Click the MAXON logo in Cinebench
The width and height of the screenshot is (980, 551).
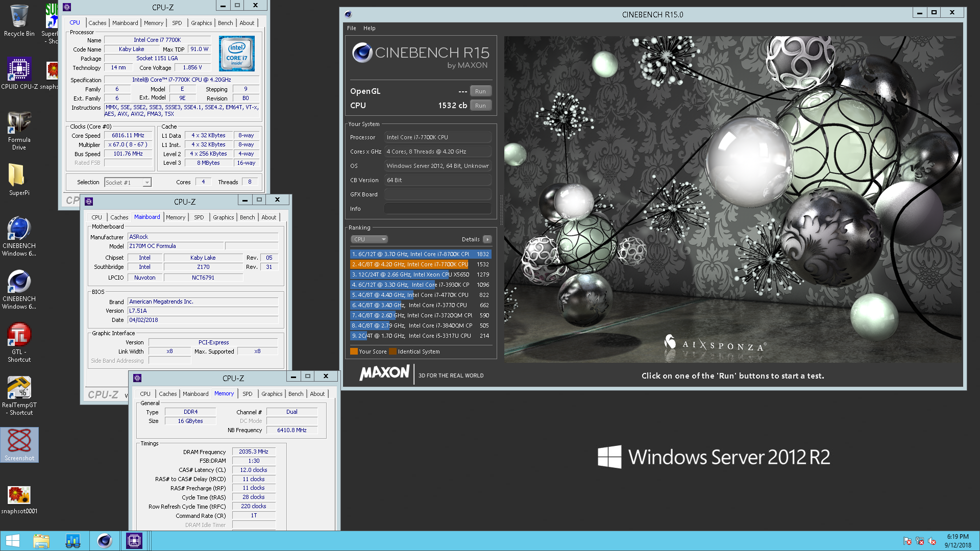point(384,373)
